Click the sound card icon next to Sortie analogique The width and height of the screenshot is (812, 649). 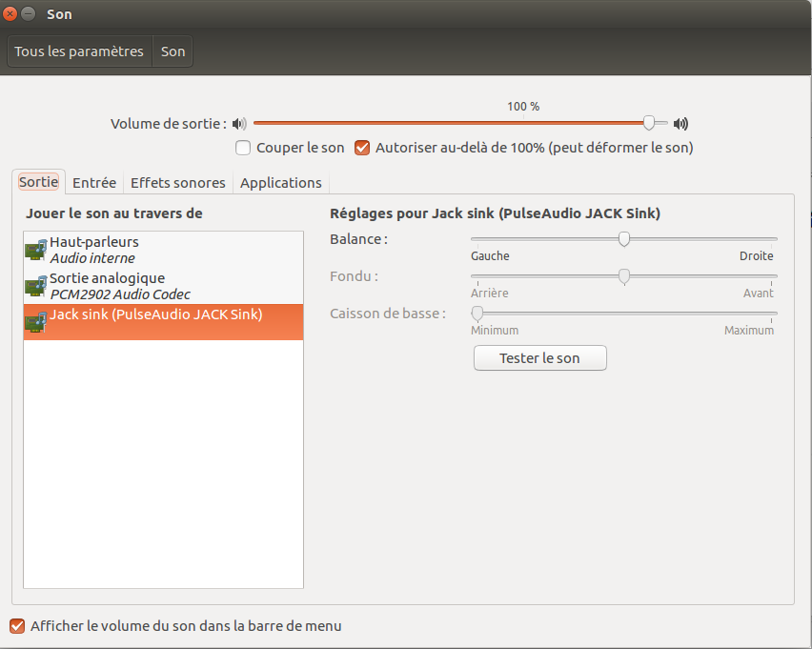35,287
